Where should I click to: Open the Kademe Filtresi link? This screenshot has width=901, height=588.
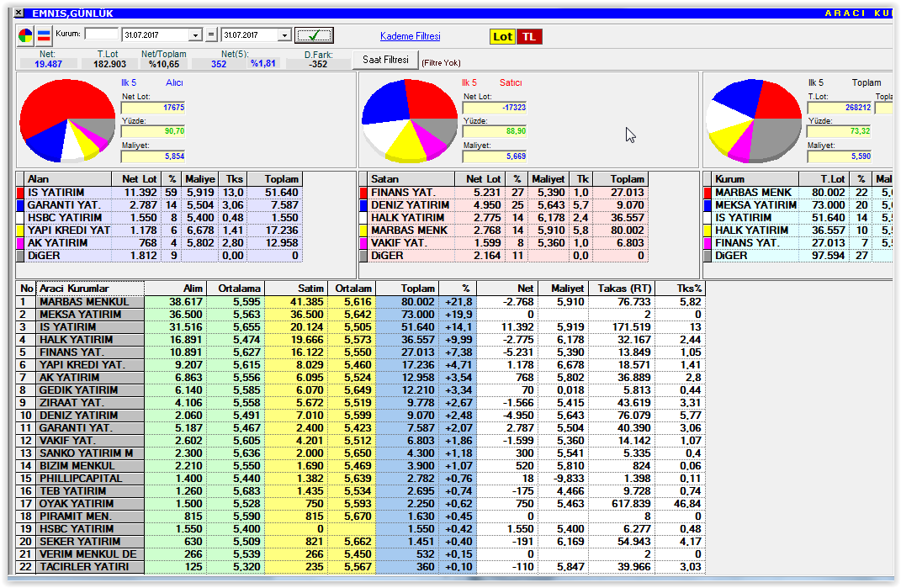tap(411, 36)
